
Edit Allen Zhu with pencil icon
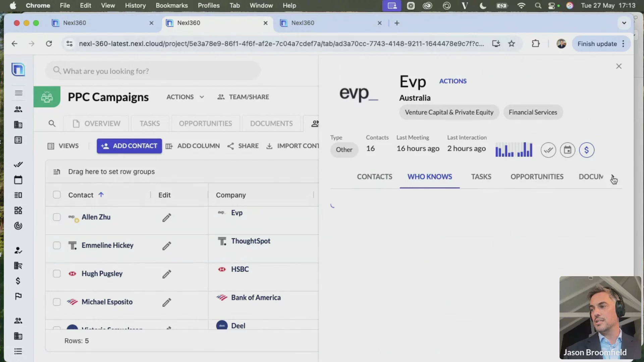point(167,218)
